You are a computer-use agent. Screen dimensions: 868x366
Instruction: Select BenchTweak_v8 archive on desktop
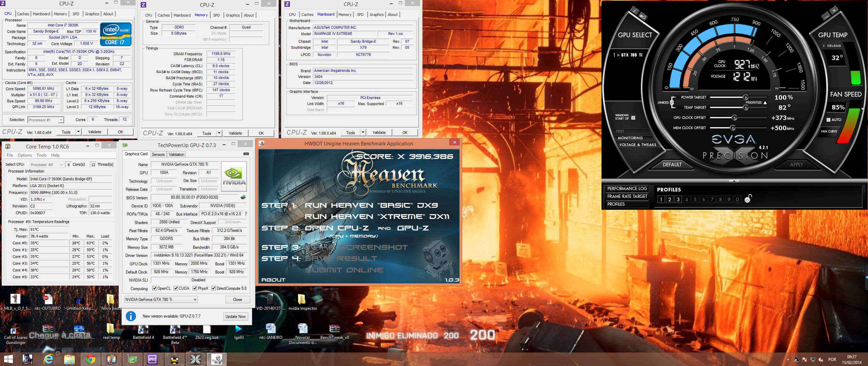pos(334,332)
